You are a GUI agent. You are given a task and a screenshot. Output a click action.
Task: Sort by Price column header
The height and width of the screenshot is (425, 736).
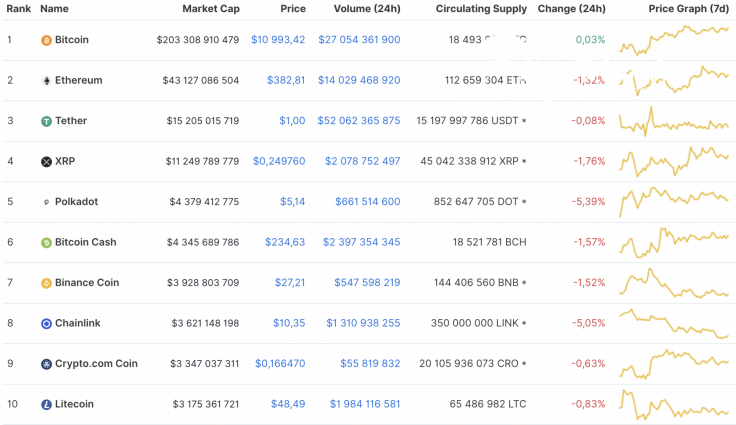(x=293, y=8)
